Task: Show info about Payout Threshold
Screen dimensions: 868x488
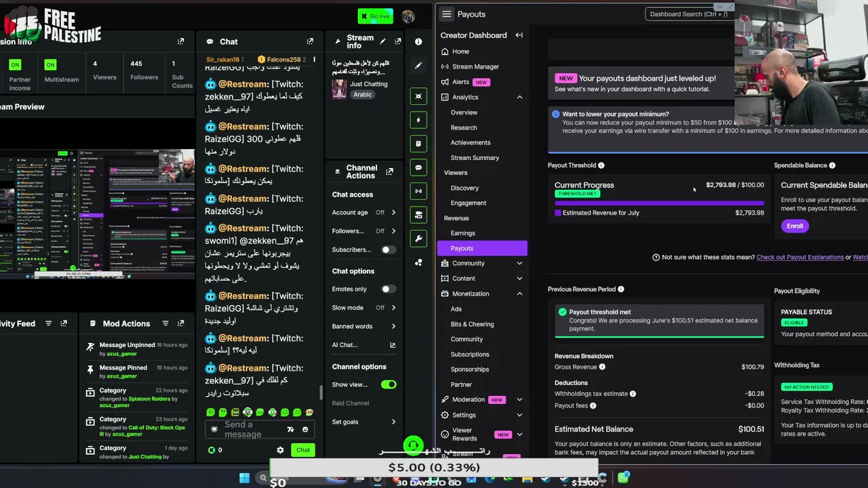Action: point(601,165)
